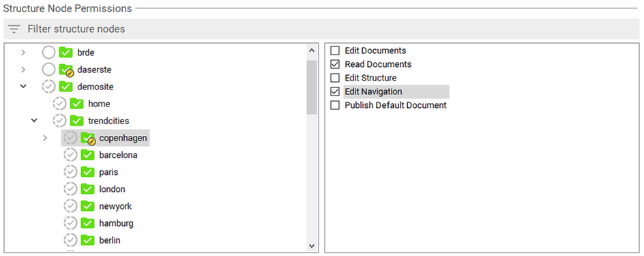This screenshot has height=256, width=644.
Task: Click the green folder icon of newyork
Action: click(88, 206)
